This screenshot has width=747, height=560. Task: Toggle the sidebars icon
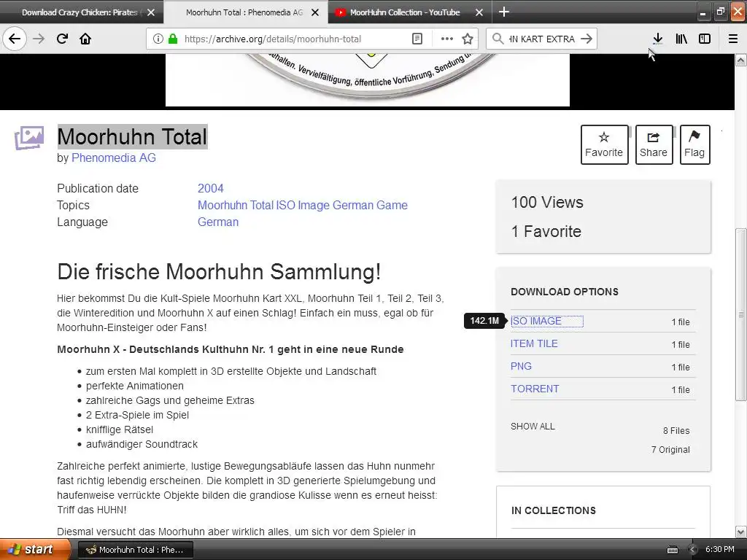click(705, 39)
